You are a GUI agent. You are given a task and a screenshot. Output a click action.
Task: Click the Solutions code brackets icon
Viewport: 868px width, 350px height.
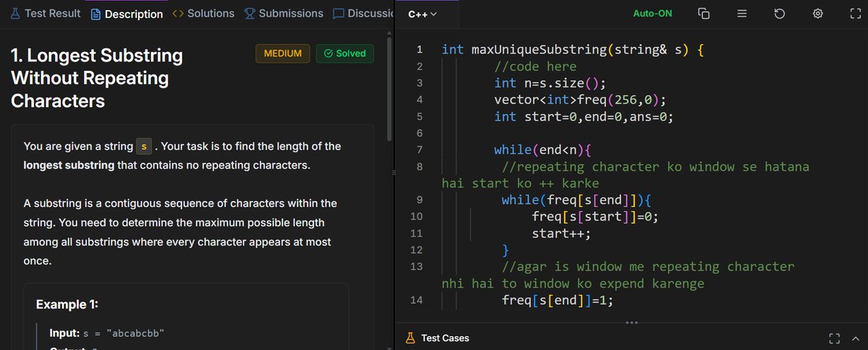178,13
